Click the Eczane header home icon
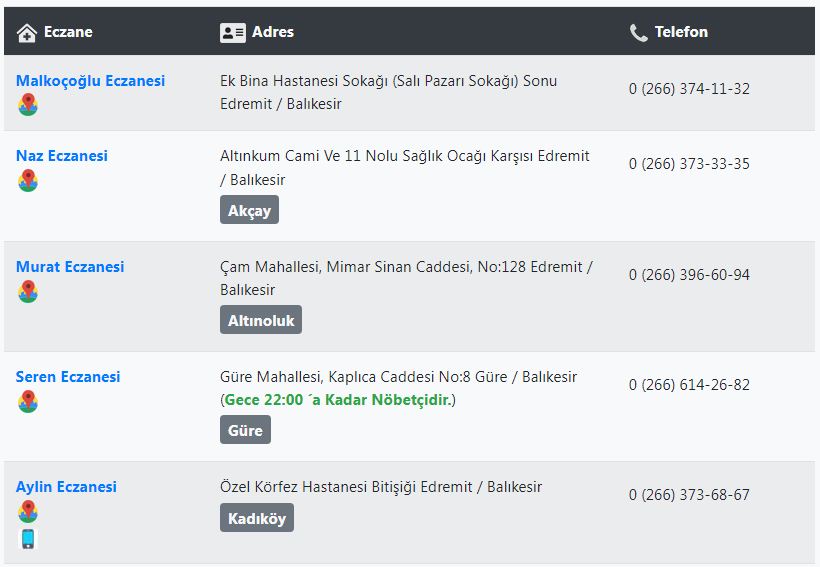 tap(27, 33)
